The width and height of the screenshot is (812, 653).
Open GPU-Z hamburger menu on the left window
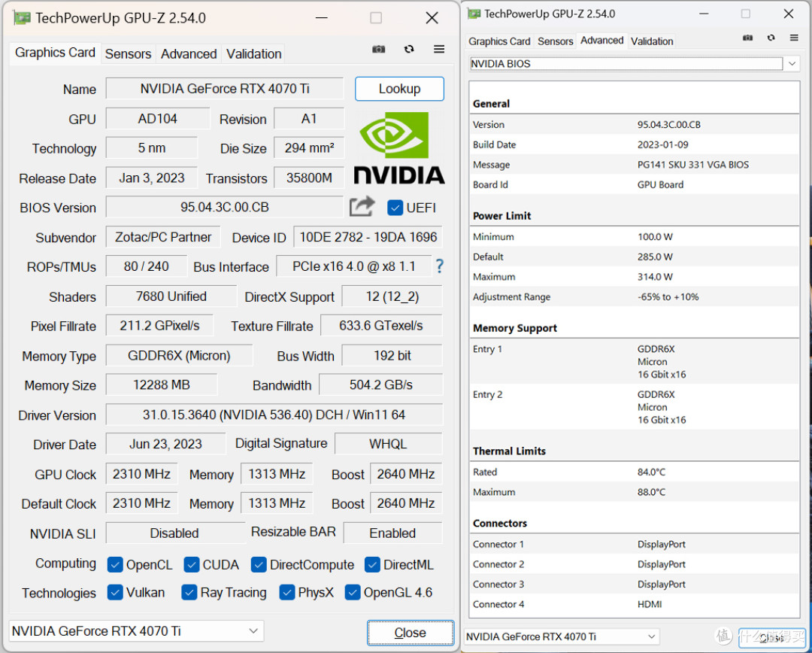tap(438, 49)
